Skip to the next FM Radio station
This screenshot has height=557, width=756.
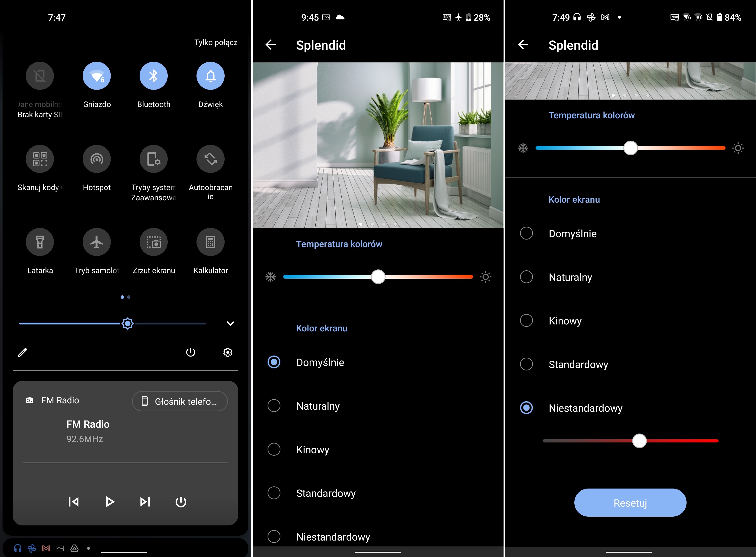[145, 502]
